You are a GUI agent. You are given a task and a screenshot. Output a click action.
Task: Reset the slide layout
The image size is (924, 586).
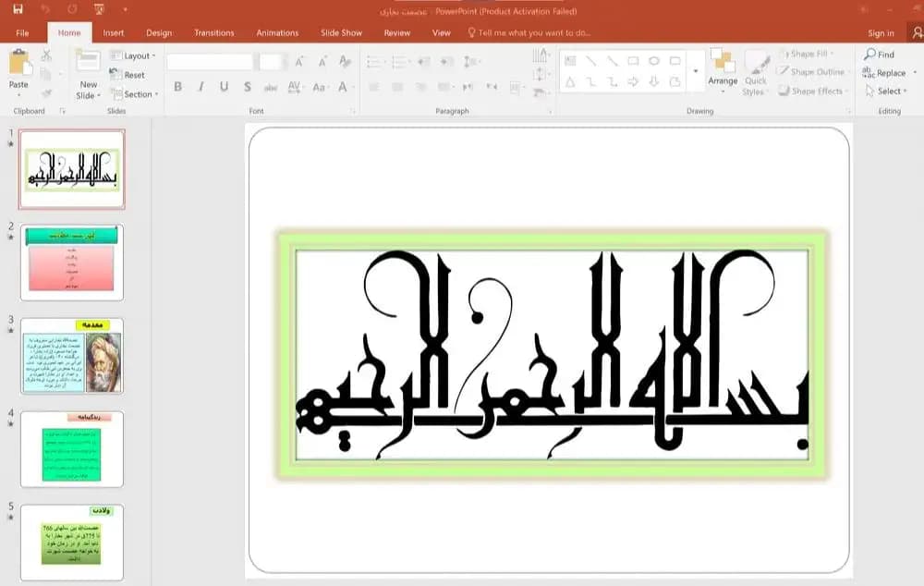click(128, 75)
